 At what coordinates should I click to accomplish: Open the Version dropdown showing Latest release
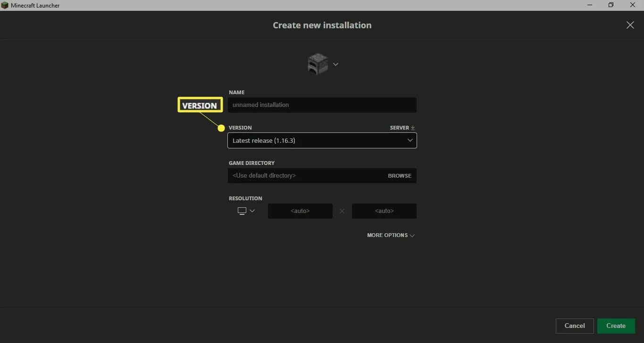coord(322,140)
